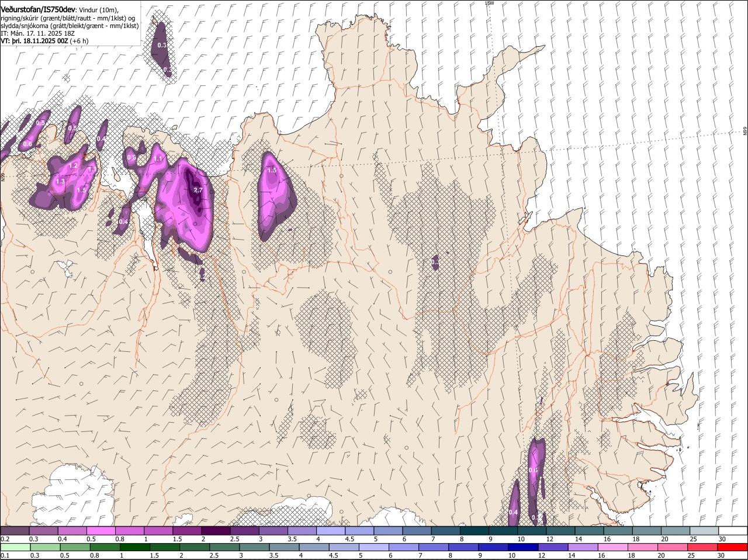The height and width of the screenshot is (560, 748).
Task: Click the N99 label on the right edge
Action: pyautogui.click(x=745, y=132)
